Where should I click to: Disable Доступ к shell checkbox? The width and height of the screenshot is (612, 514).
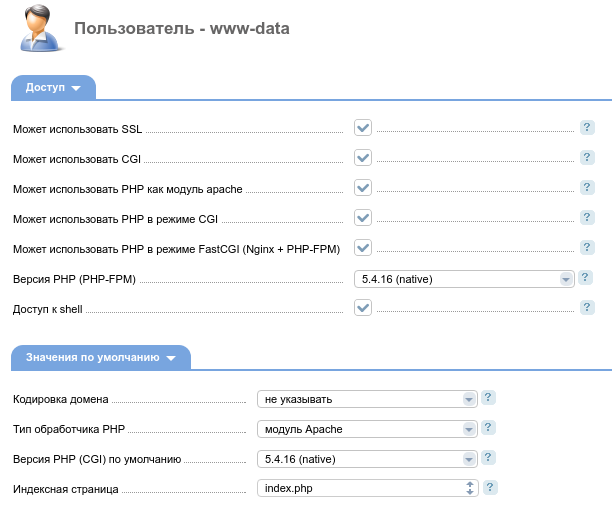(363, 308)
